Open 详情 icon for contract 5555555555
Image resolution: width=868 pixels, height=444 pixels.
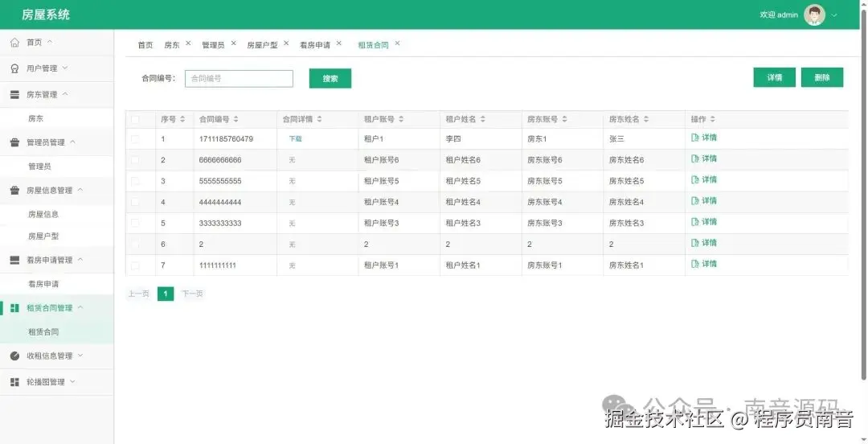pos(695,179)
